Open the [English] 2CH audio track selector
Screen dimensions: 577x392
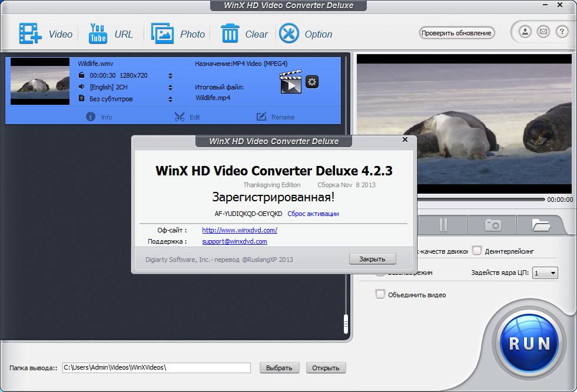pos(170,87)
